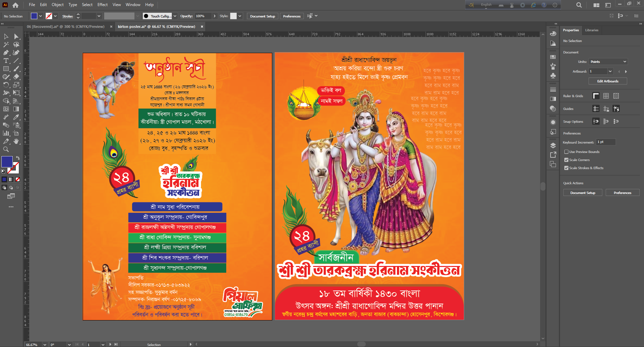
Task: Select the Zoom tool in the toolbar
Action: point(6,150)
